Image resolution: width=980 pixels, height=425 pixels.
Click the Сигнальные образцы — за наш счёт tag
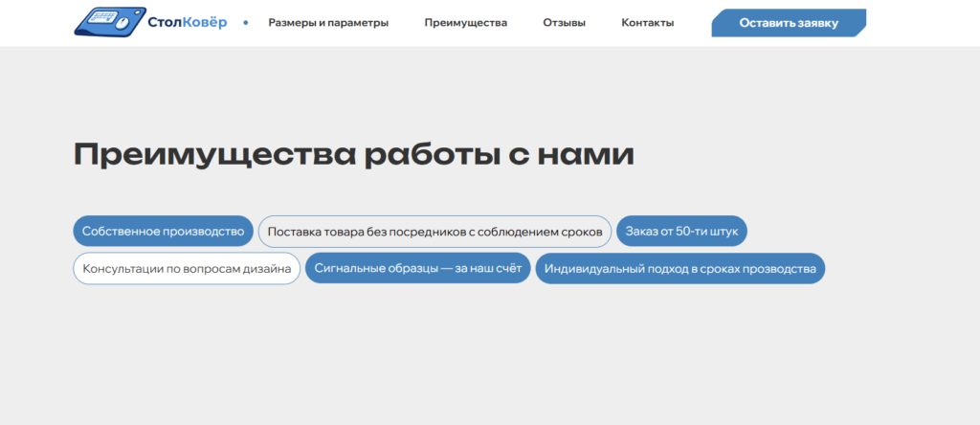[418, 269]
